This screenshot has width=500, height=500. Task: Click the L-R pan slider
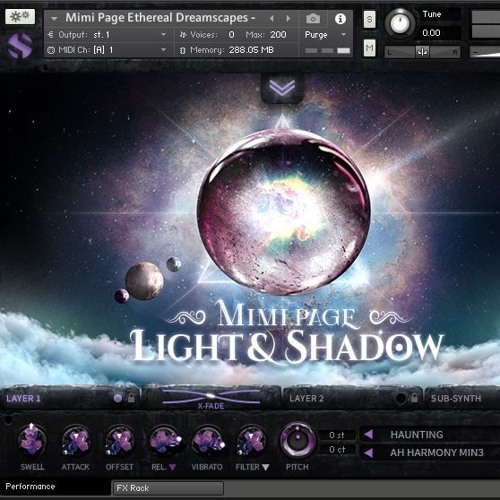[422, 52]
